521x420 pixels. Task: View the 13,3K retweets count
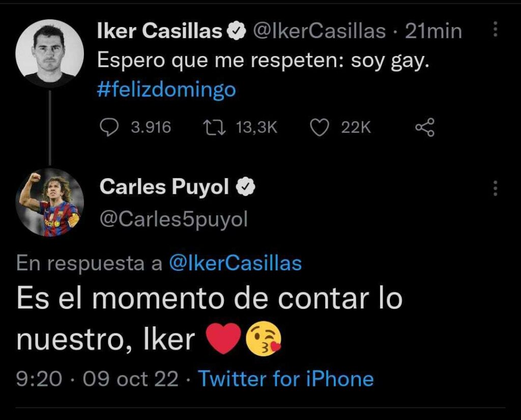pyautogui.click(x=257, y=127)
